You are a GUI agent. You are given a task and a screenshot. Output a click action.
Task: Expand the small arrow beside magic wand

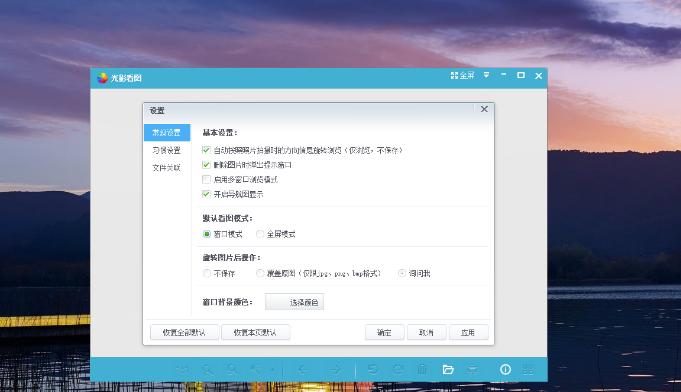click(272, 370)
